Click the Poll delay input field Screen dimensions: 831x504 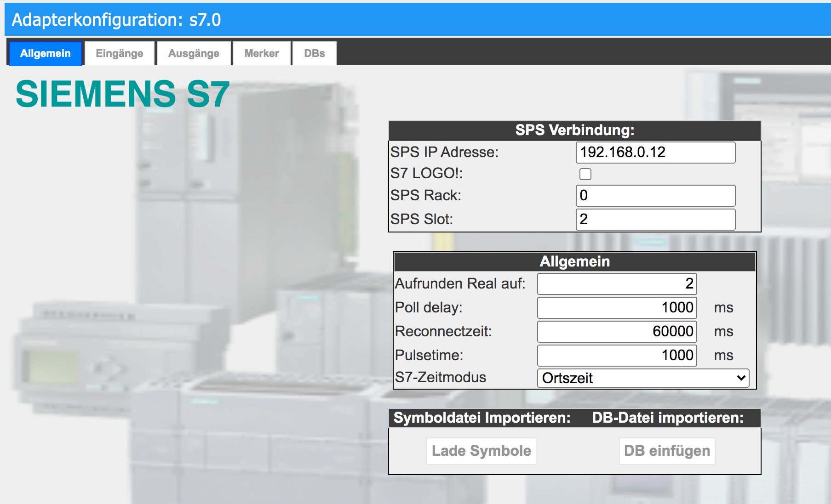tap(617, 308)
